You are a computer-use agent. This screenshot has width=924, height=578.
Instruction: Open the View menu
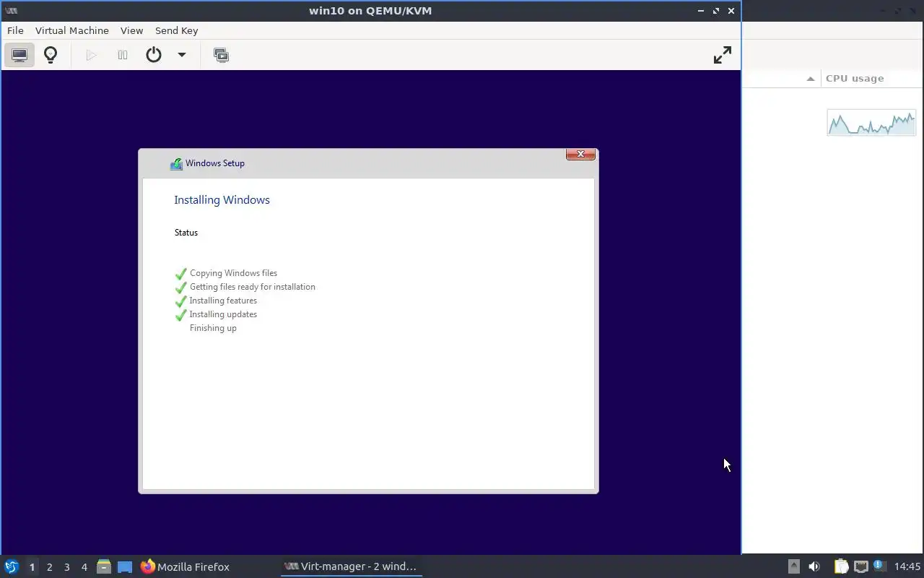(131, 30)
